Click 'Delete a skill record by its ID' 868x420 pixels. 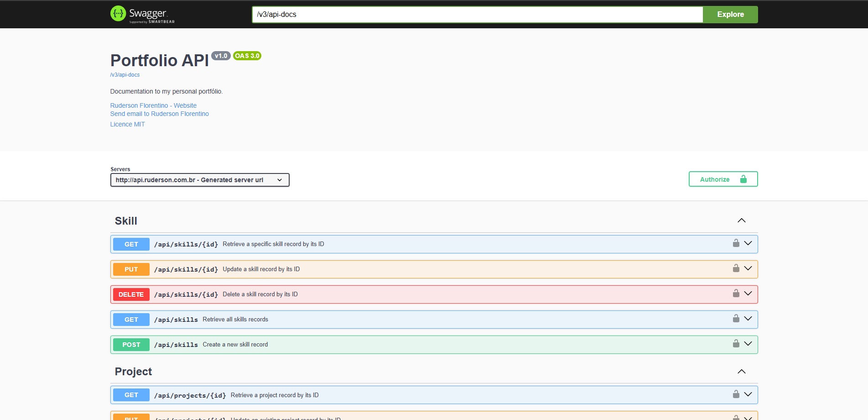(x=260, y=294)
